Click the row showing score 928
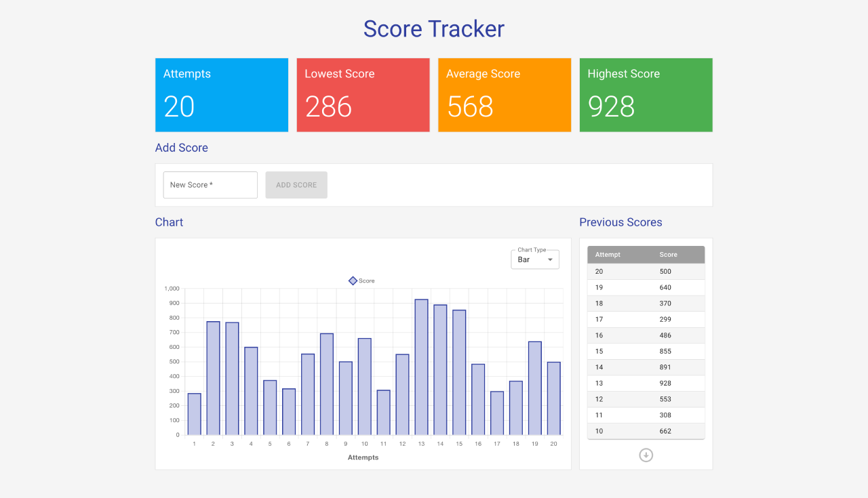This screenshot has width=868, height=498. click(646, 383)
